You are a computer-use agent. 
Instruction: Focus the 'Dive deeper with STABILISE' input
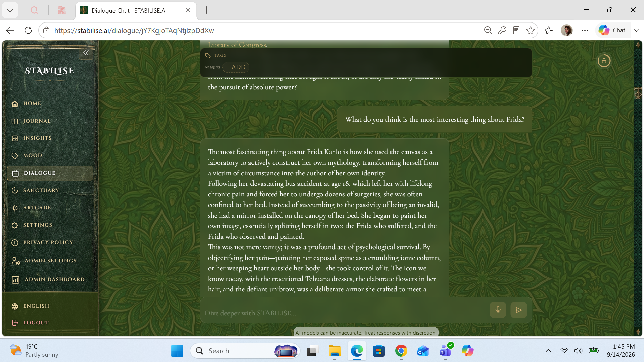(x=344, y=313)
